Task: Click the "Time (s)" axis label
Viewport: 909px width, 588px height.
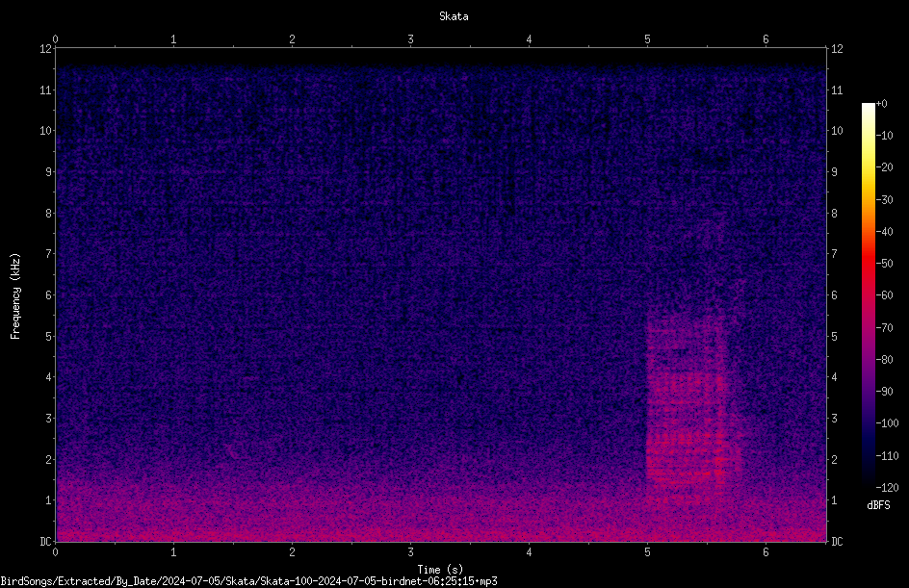Action: point(440,570)
